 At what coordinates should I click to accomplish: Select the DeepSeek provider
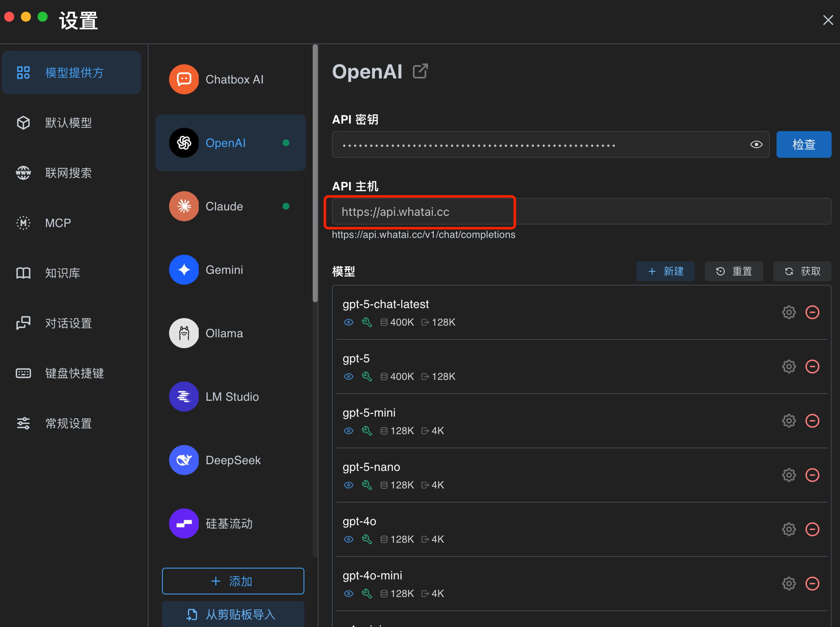coord(233,460)
